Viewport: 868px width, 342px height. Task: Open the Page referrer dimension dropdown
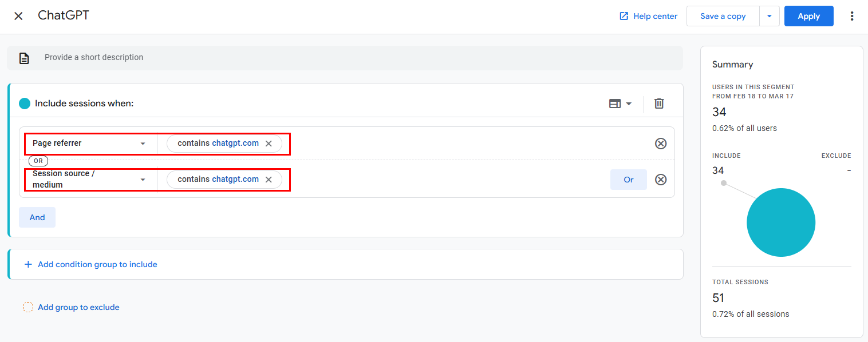pos(90,143)
